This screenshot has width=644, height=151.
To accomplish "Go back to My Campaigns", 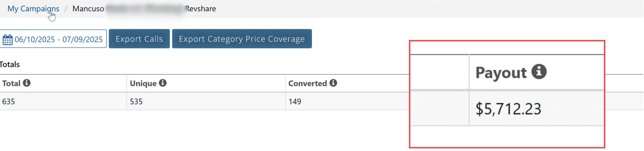I will pos(33,9).
